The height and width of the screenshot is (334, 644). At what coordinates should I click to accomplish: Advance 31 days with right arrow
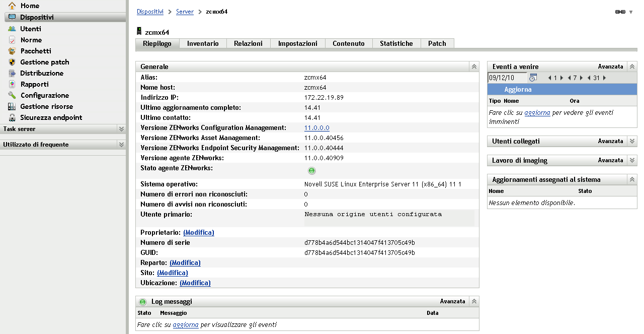pyautogui.click(x=604, y=78)
